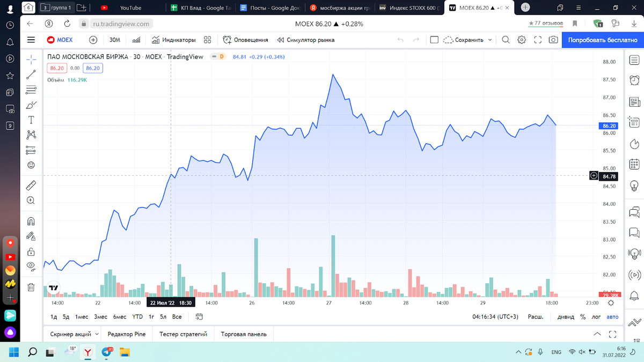Click the compare or add symbol plus icon
Viewport: 644px width, 362px height.
pos(93,40)
